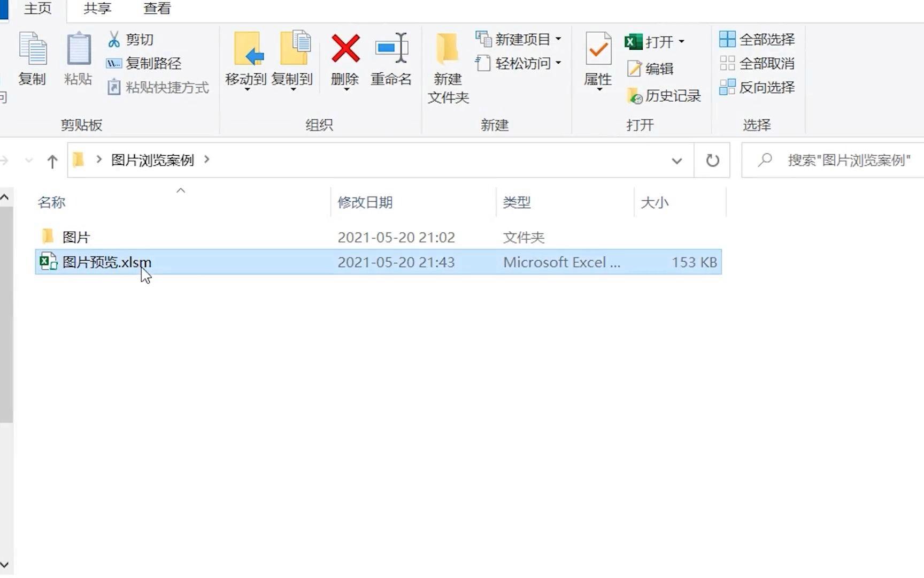Switch to the Share (共享) tab
The width and height of the screenshot is (924, 578).
[x=97, y=9]
